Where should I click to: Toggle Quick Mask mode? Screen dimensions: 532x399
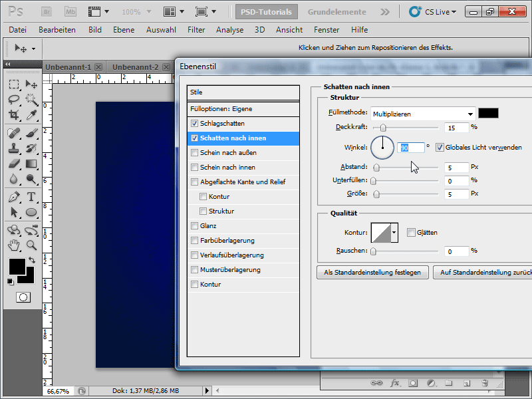click(23, 297)
